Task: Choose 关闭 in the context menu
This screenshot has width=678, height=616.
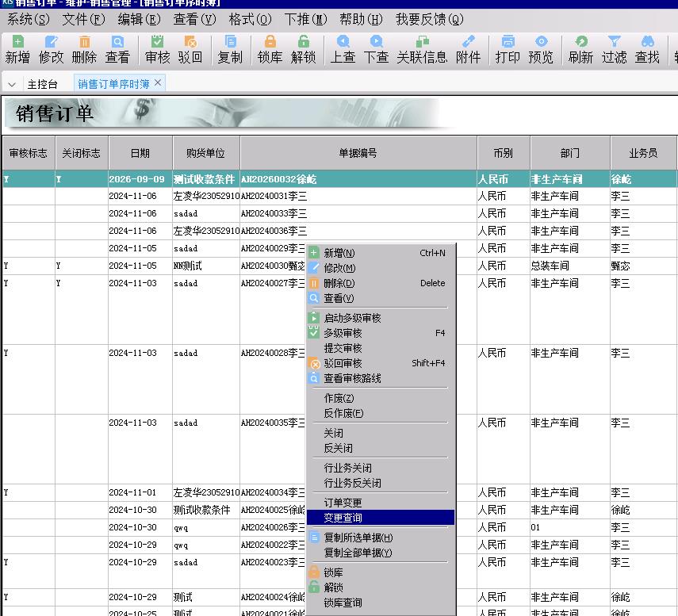Action: pos(381,433)
